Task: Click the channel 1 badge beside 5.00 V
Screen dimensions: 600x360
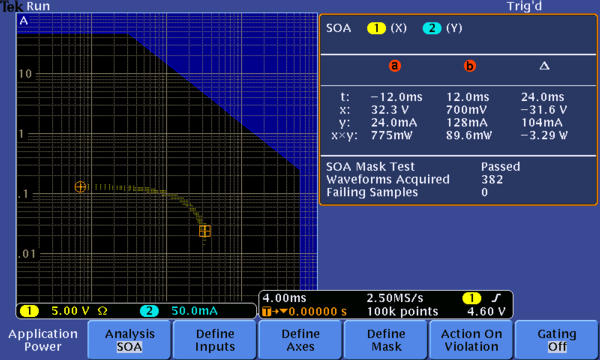Action: click(x=29, y=311)
